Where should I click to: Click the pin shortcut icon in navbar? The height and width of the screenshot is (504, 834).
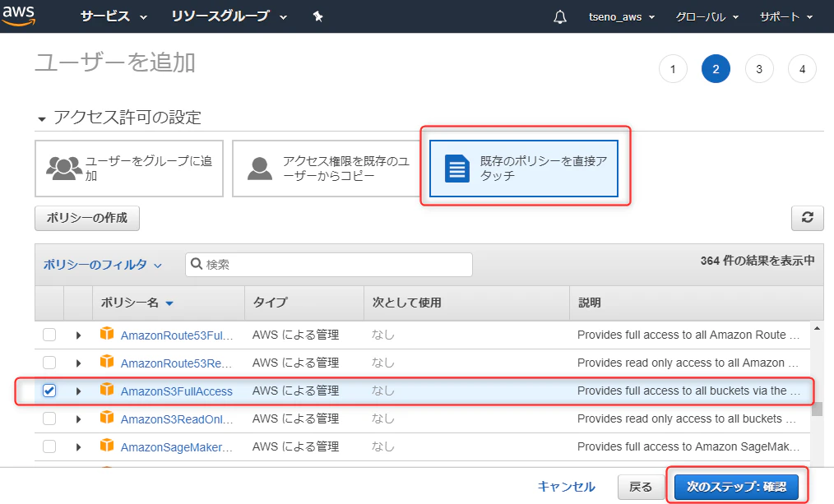[x=317, y=16]
